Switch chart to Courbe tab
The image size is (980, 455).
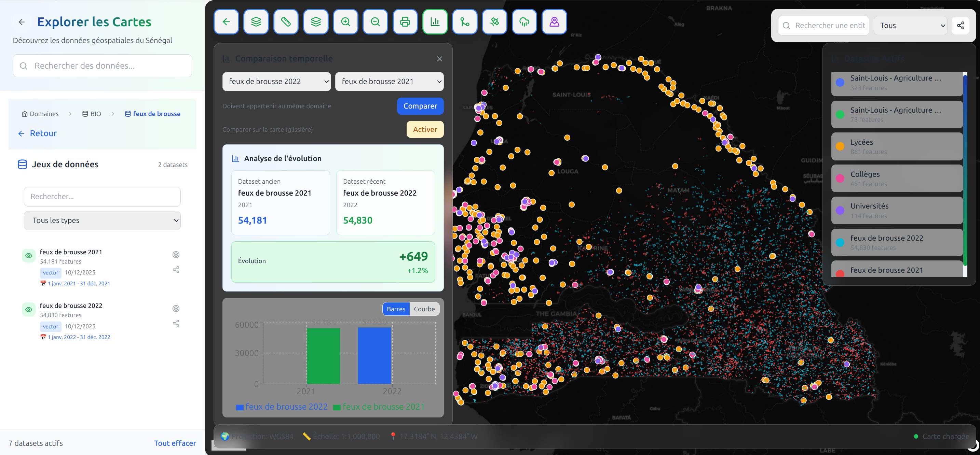pyautogui.click(x=424, y=309)
